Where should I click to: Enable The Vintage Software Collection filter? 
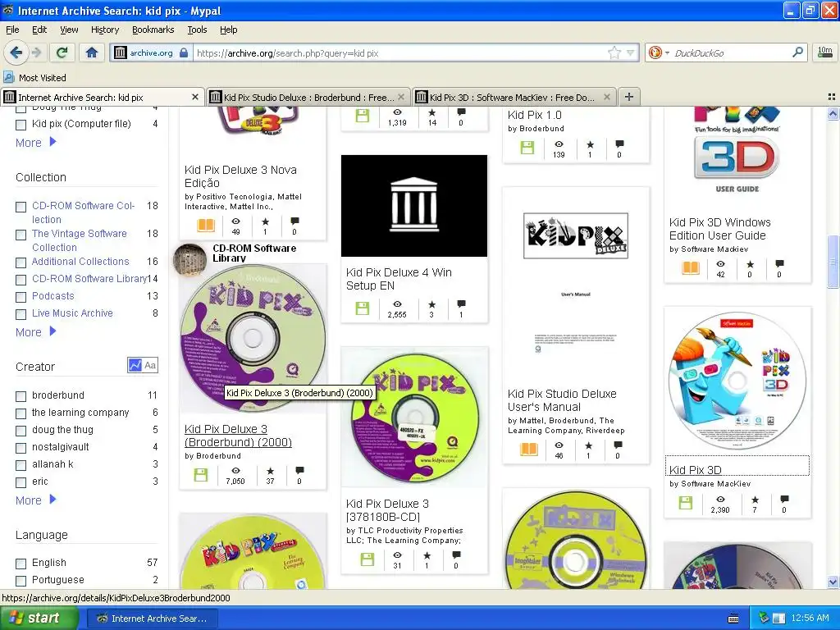tap(21, 235)
